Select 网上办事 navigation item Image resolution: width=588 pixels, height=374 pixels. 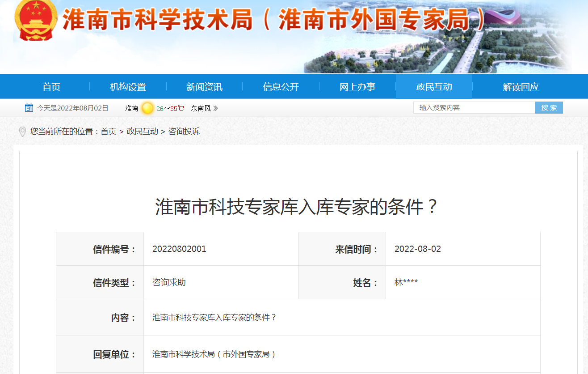(357, 87)
